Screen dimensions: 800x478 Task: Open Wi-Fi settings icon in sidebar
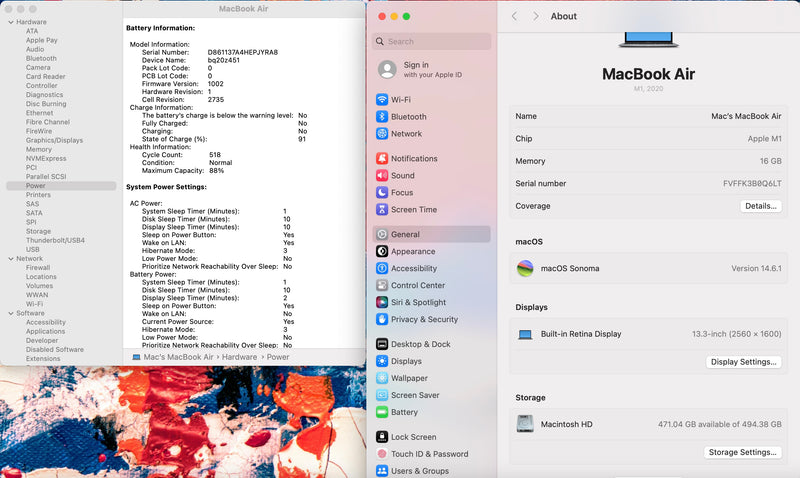pos(382,99)
